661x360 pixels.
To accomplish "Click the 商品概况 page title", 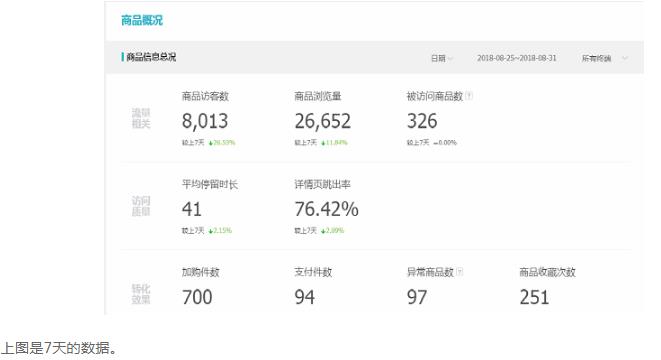I will (x=142, y=20).
